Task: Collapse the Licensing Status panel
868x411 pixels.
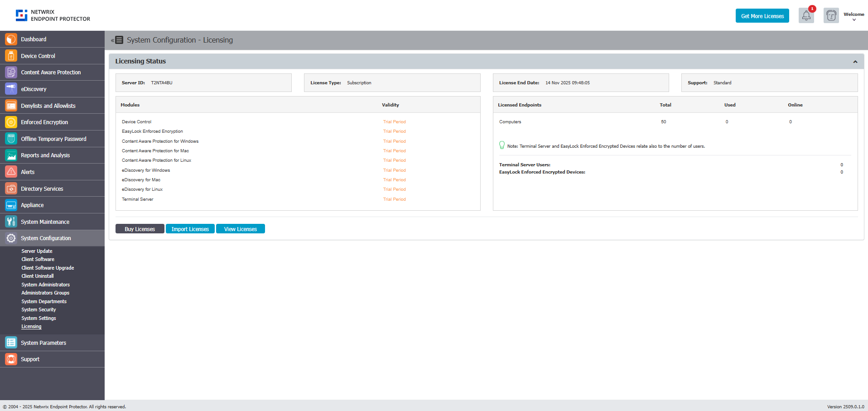Action: coord(855,62)
